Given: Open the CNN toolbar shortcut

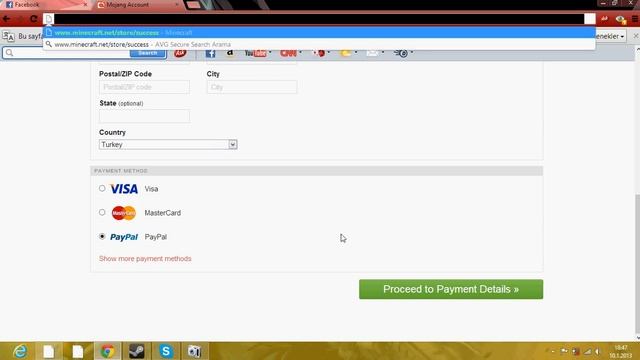Looking at the screenshot, I should pos(289,53).
